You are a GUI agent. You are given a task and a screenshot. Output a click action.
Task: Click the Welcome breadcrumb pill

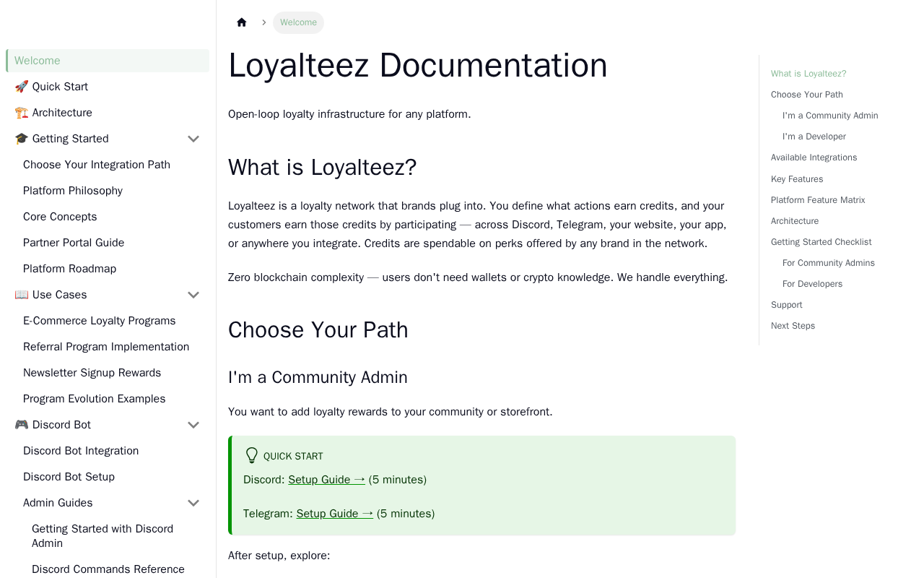(298, 22)
